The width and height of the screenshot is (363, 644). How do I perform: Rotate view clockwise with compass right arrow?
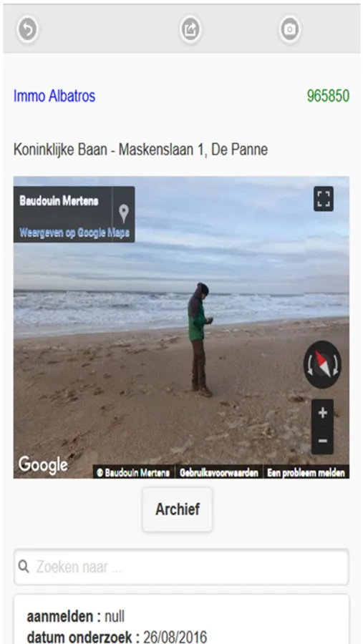pos(336,365)
